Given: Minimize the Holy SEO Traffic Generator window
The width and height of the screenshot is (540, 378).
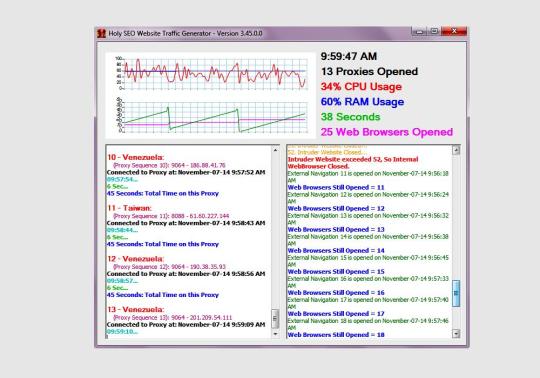Looking at the screenshot, I should pos(419,31).
